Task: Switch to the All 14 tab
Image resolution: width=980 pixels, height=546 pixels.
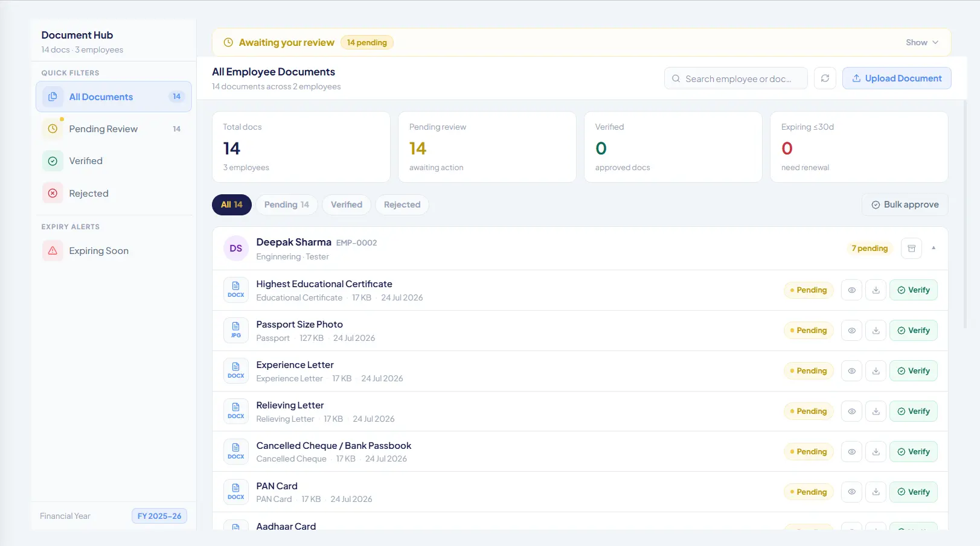Action: 232,205
